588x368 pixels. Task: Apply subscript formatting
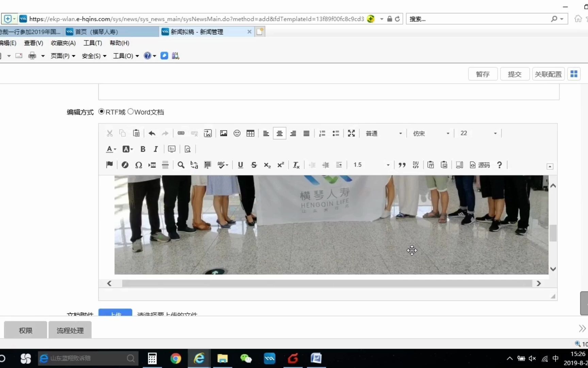pos(267,165)
